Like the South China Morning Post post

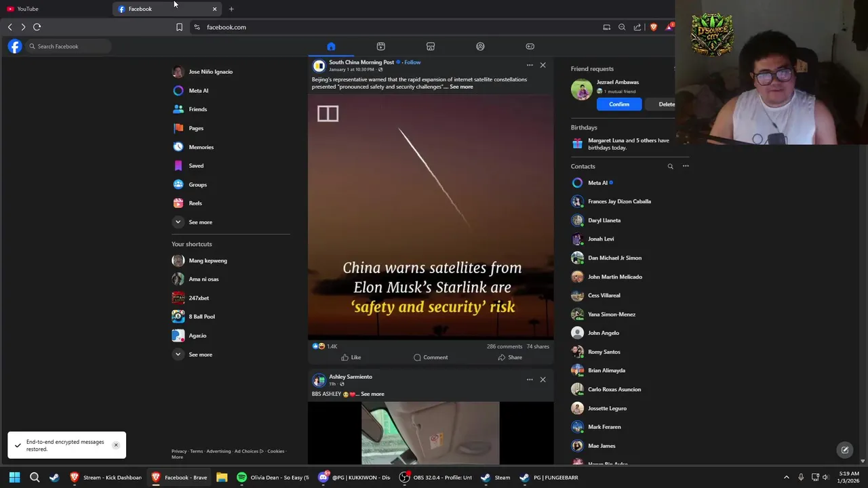point(351,357)
